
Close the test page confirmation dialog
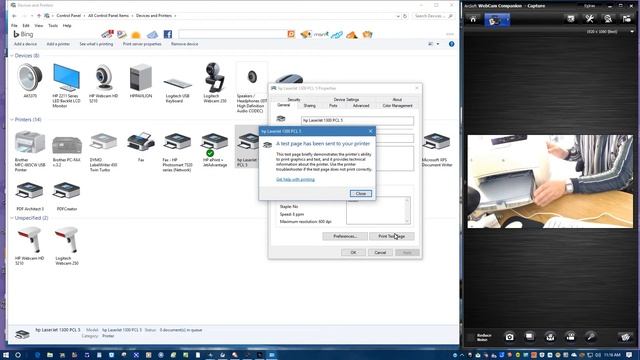point(360,193)
